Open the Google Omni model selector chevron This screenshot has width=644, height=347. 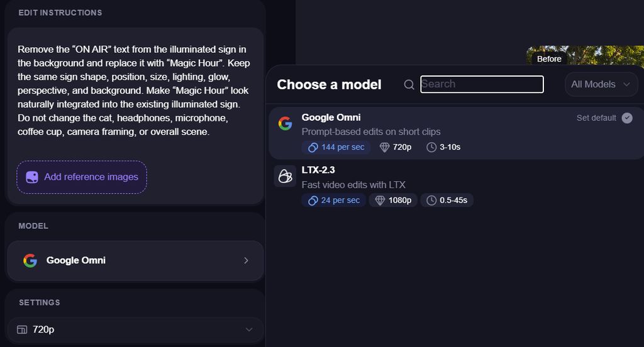[x=246, y=260]
